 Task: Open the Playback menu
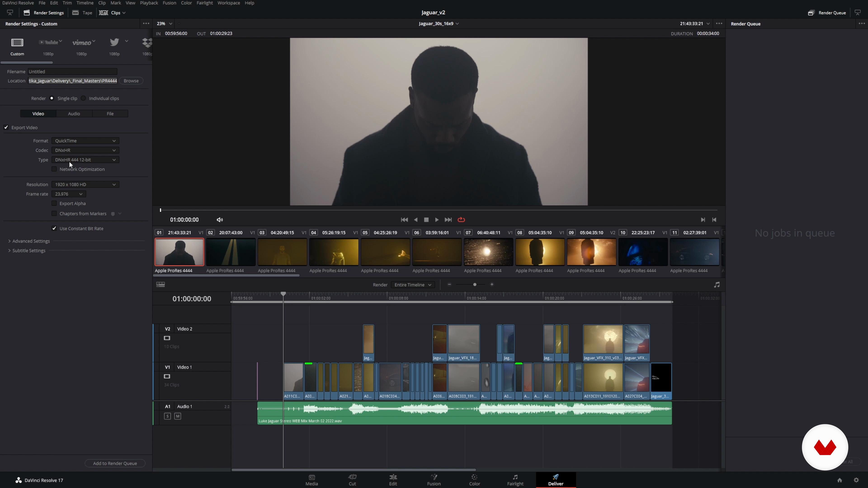pyautogui.click(x=149, y=3)
